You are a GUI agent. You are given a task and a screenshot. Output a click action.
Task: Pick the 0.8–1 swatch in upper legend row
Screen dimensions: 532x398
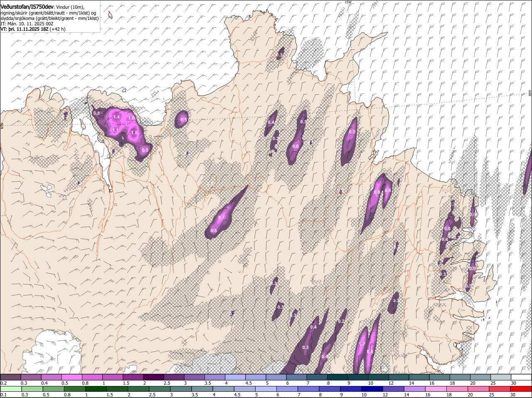[x=92, y=377]
